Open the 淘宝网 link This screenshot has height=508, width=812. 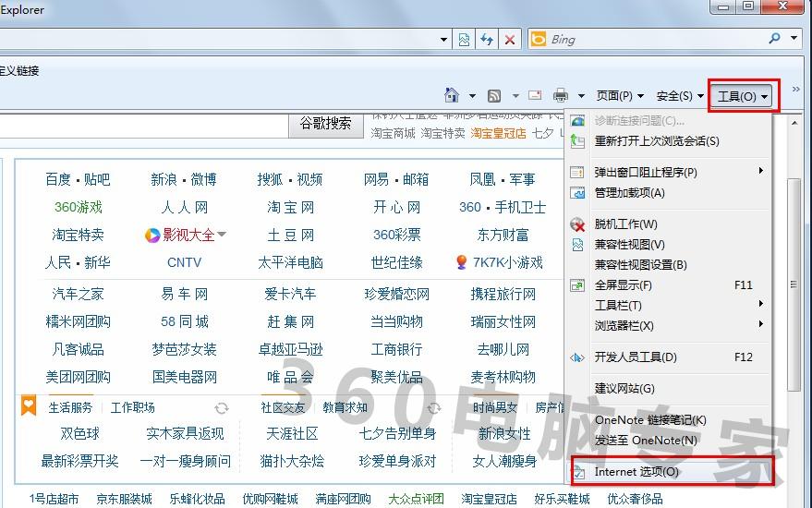coord(290,207)
